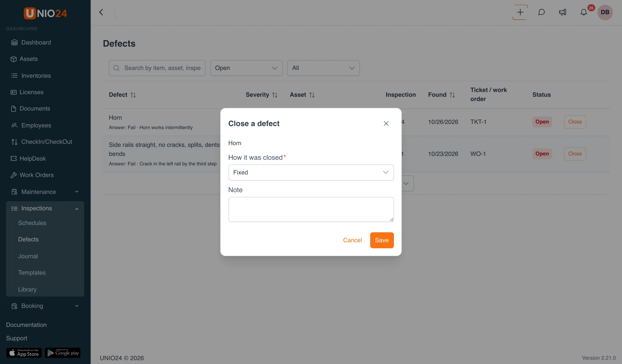The width and height of the screenshot is (622, 364).
Task: Open Licenses in sidebar
Action: tap(27, 92)
